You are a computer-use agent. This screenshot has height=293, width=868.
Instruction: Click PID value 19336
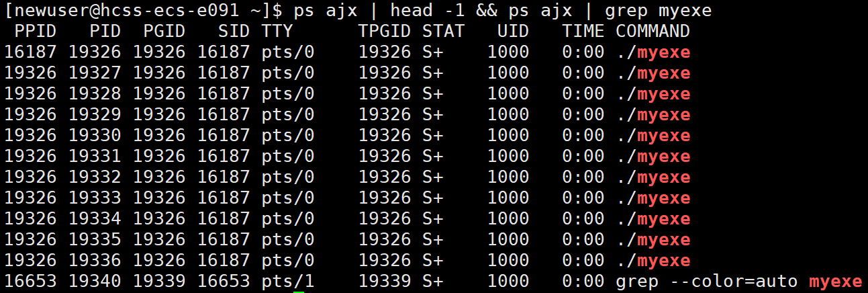point(95,260)
